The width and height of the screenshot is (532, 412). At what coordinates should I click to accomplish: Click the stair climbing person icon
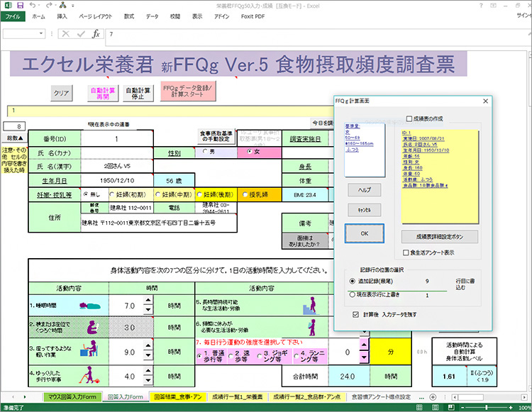(x=310, y=306)
